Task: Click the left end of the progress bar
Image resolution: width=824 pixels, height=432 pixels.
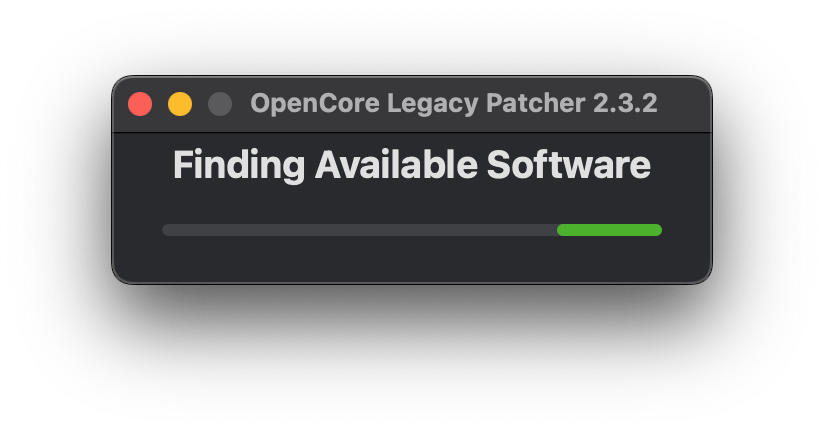Action: click(167, 230)
